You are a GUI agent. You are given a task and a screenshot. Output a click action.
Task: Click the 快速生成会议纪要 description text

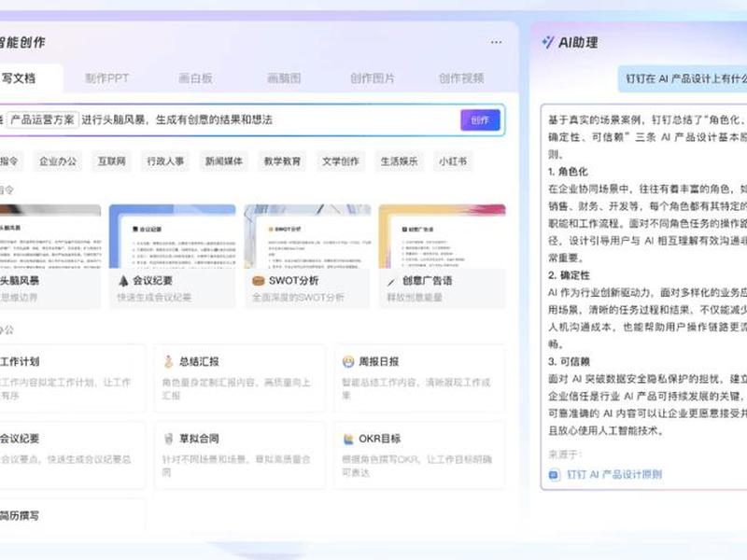pos(154,298)
